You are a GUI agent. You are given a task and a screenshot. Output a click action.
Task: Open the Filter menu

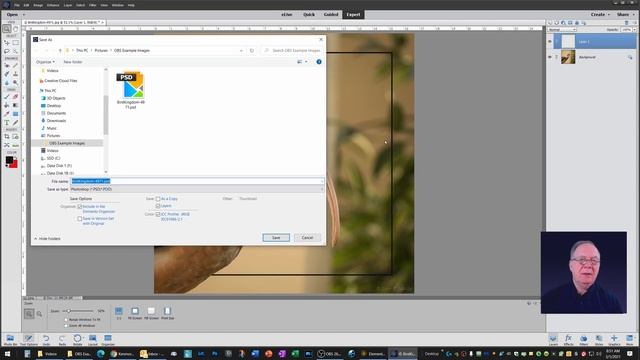point(93,5)
